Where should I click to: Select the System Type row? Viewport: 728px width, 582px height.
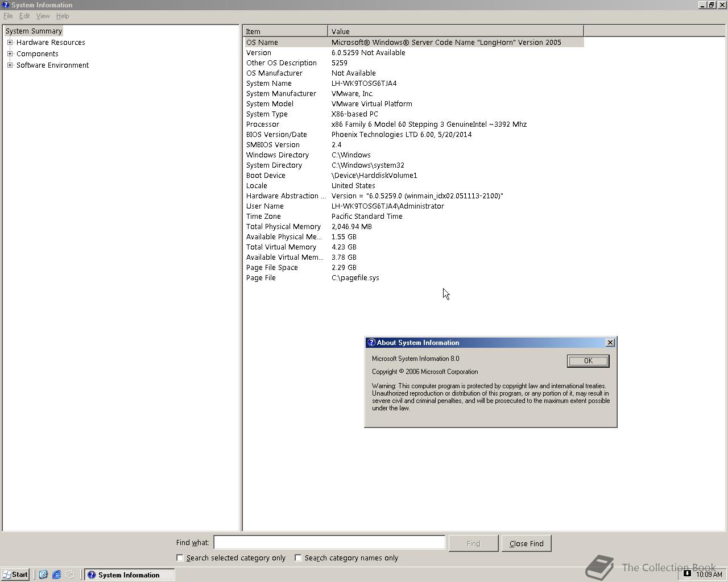(x=414, y=114)
